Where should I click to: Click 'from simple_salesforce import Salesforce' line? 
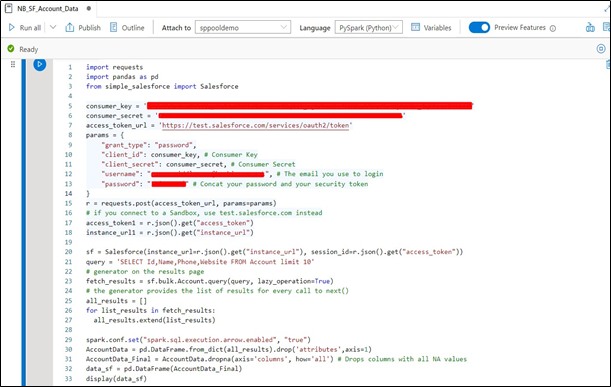(x=162, y=87)
